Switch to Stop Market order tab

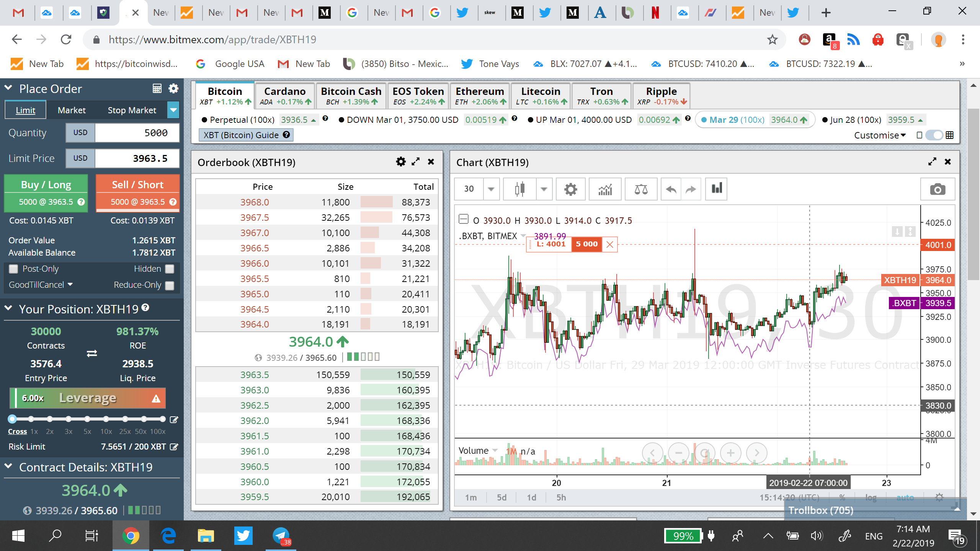pyautogui.click(x=132, y=110)
